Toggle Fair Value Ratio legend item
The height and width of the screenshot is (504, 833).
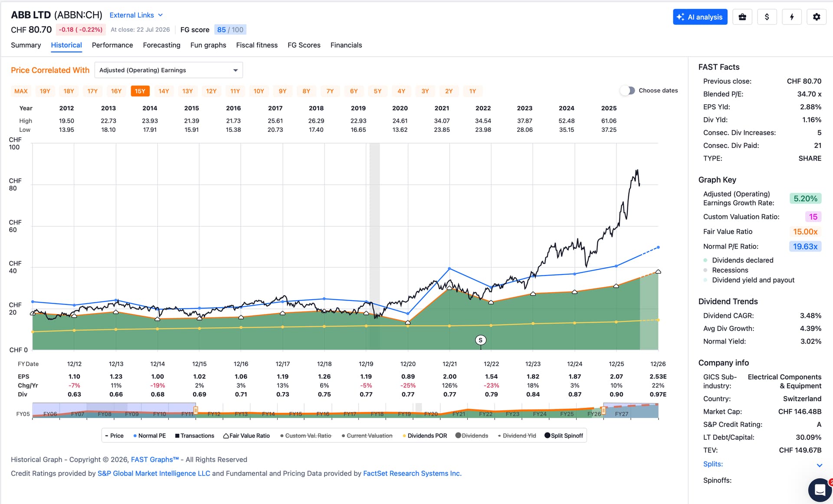pos(246,435)
